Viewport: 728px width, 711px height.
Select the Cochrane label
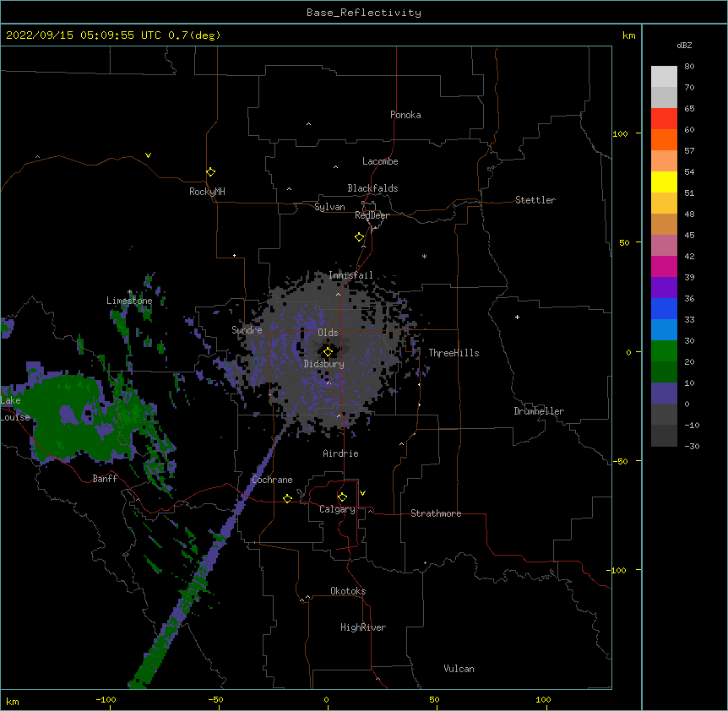click(x=272, y=480)
